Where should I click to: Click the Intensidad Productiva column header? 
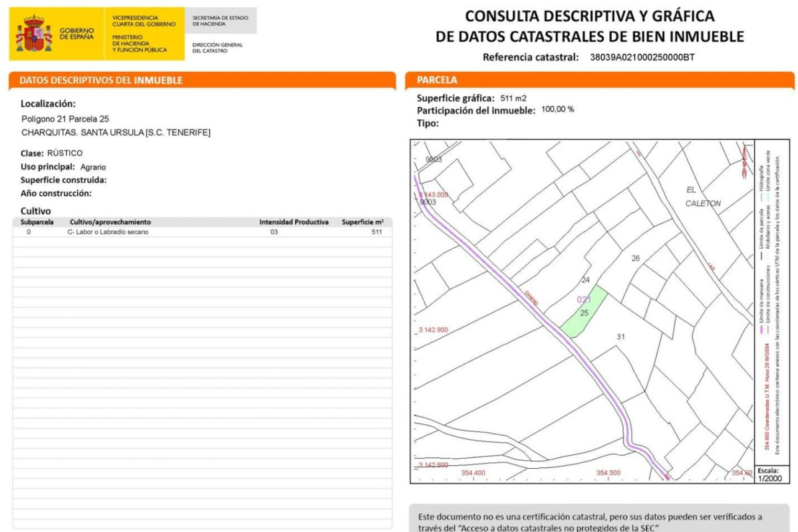pyautogui.click(x=293, y=222)
